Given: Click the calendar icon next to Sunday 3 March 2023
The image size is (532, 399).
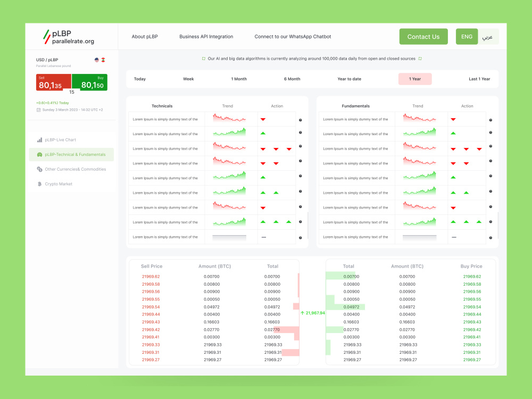Looking at the screenshot, I should (38, 110).
